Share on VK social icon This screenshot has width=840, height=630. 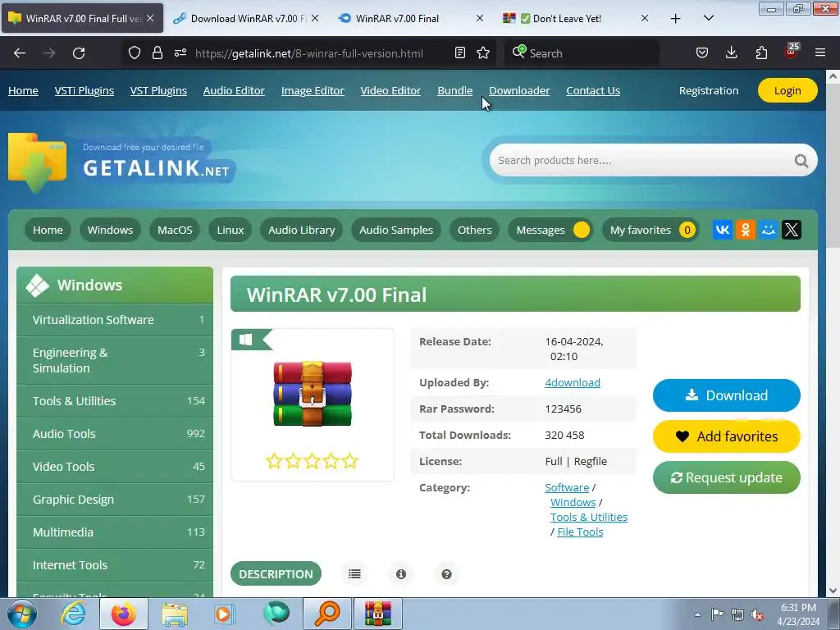722,230
